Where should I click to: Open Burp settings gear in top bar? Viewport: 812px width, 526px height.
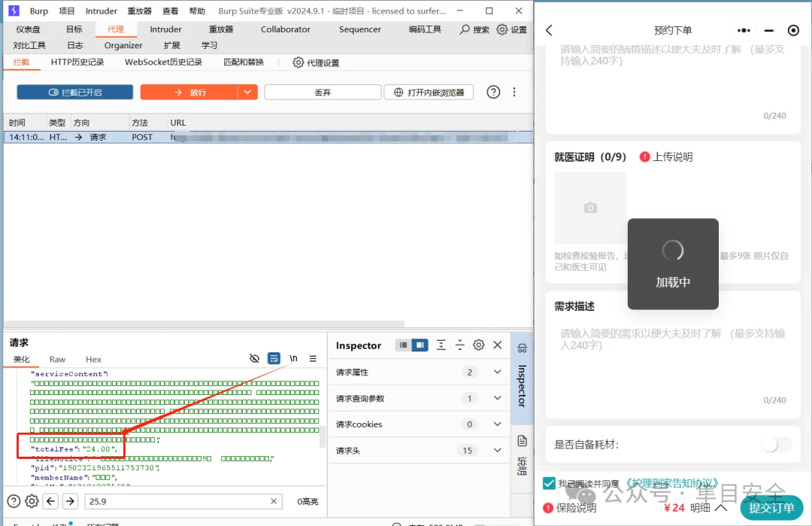501,29
